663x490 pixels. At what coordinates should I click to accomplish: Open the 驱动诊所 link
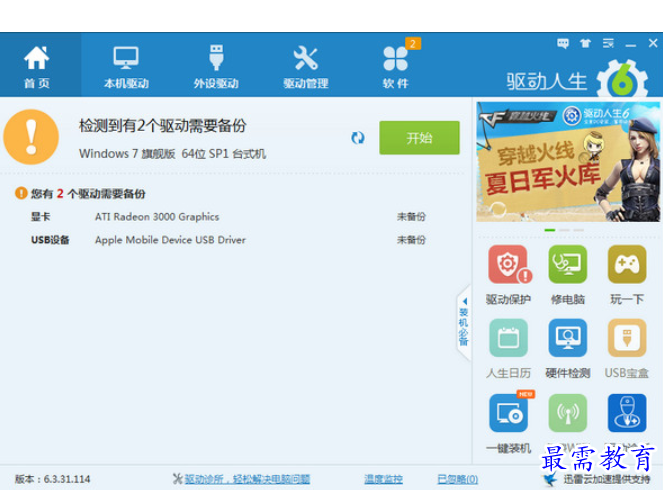[247, 479]
